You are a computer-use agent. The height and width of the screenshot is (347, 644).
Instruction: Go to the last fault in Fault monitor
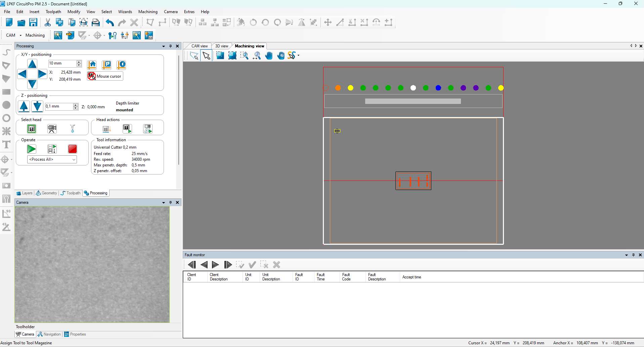pos(228,265)
